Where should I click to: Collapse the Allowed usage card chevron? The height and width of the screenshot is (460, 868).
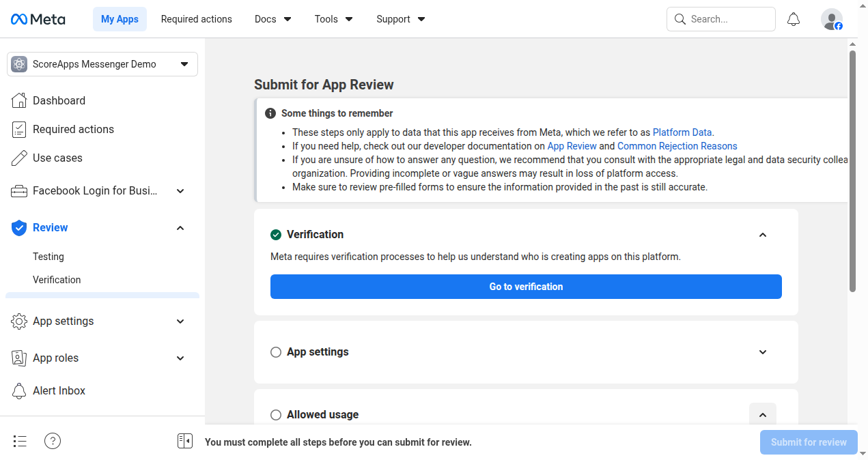pyautogui.click(x=763, y=415)
